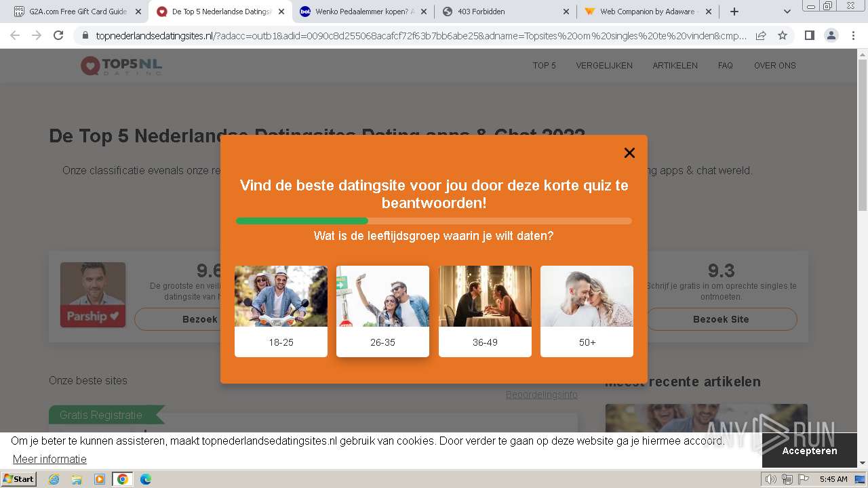
Task: Open the volume tray icon
Action: pyautogui.click(x=771, y=479)
